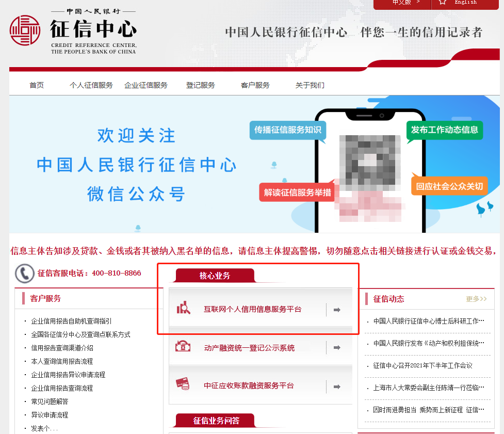This screenshot has height=434, width=504.
Task: Open news 中国人民银行发布《动产和权利担保统
Action: pyautogui.click(x=429, y=343)
